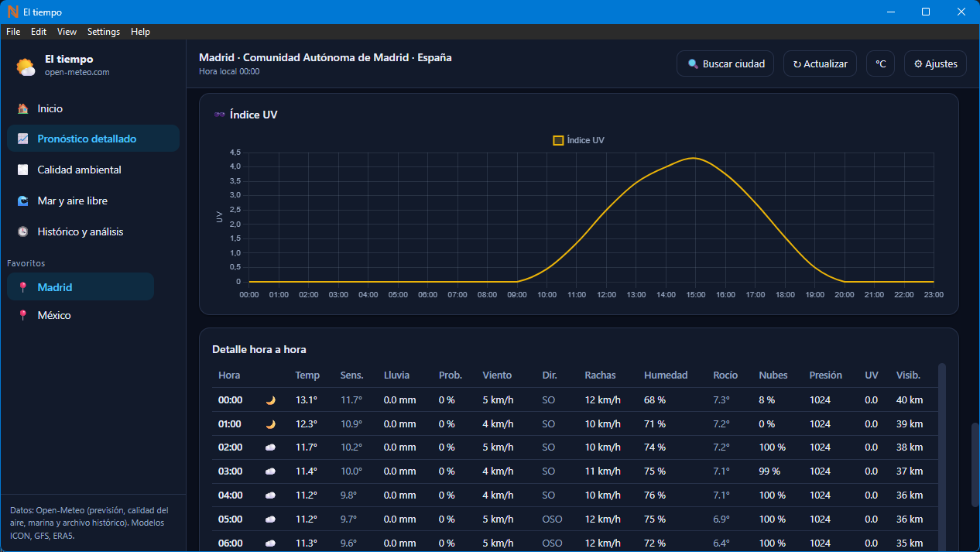Click the Inicio house icon

click(23, 109)
